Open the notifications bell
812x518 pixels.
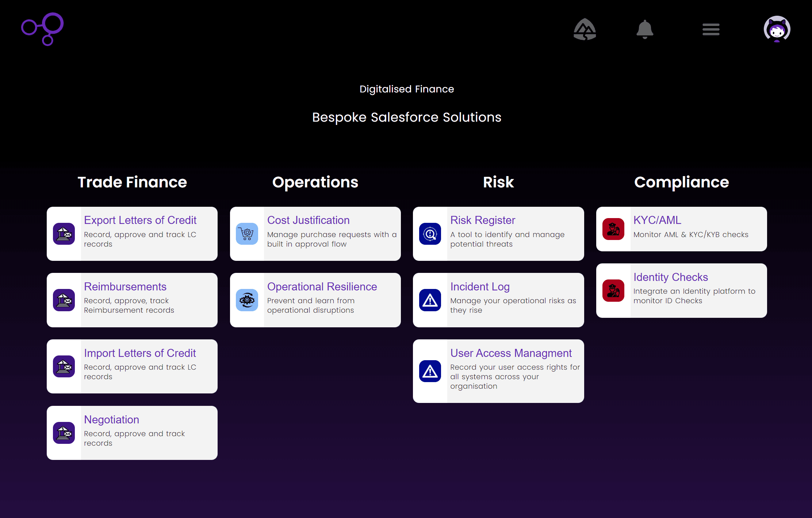coord(645,29)
